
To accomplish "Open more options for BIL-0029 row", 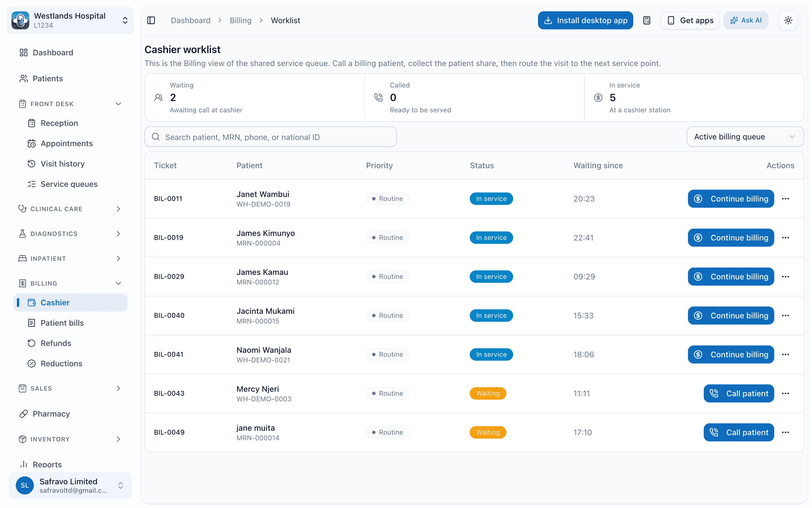I will [785, 277].
